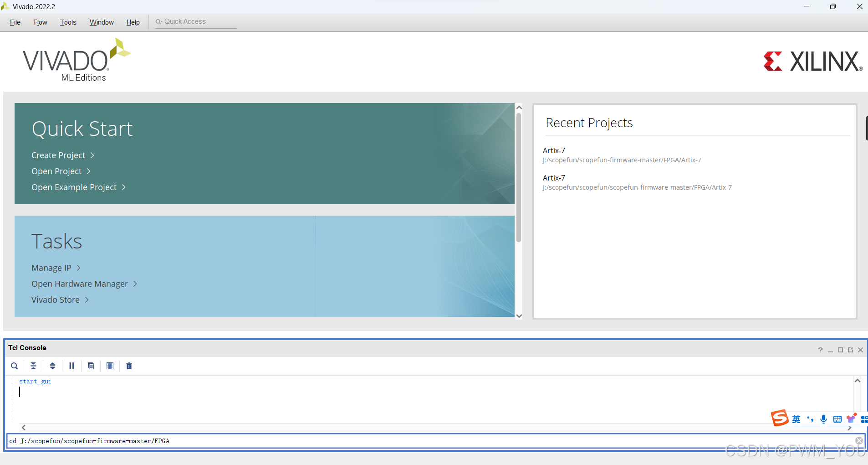Screen dimensions: 868x465
Task: Open recent project Artix-7 in scopefun/scopefun path
Action: pyautogui.click(x=637, y=182)
